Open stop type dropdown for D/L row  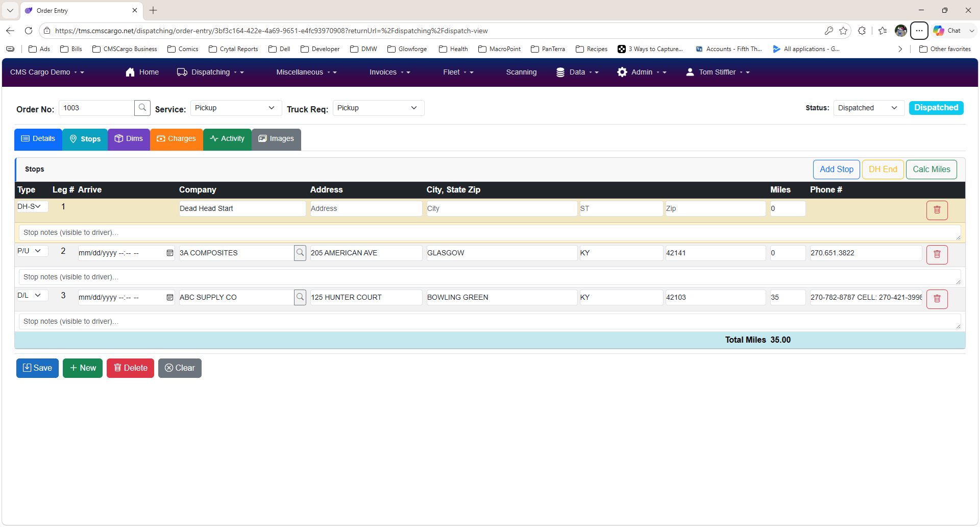point(32,295)
